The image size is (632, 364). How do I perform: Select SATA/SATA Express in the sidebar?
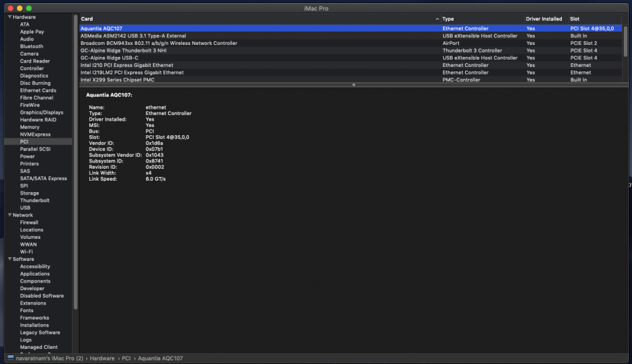click(44, 178)
